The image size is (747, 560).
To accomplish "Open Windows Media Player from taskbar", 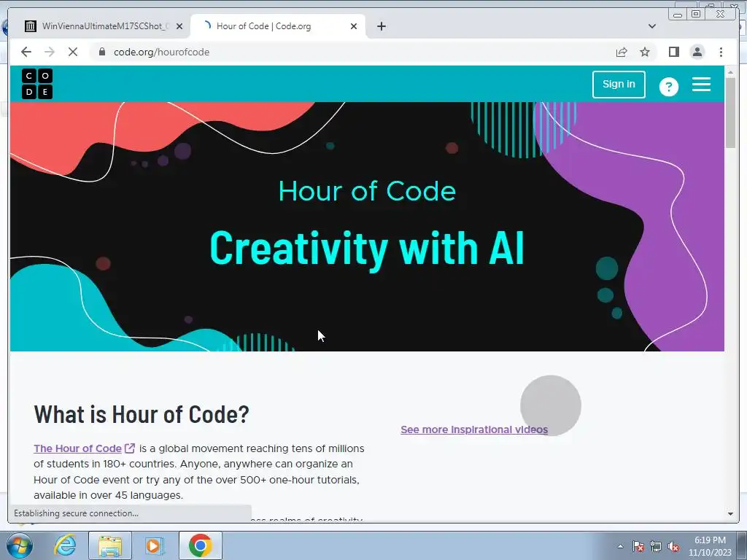I will click(x=154, y=545).
